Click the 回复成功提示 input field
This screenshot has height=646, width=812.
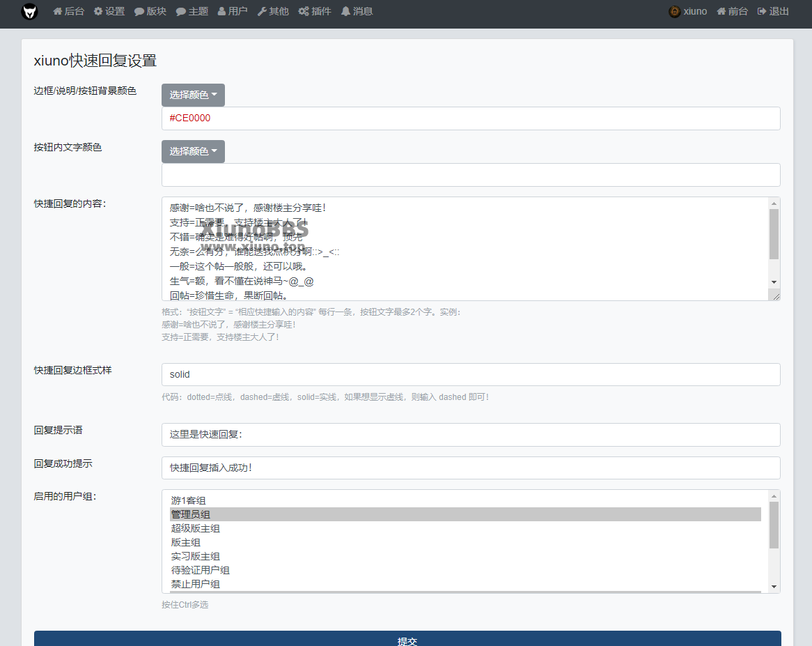coord(471,468)
